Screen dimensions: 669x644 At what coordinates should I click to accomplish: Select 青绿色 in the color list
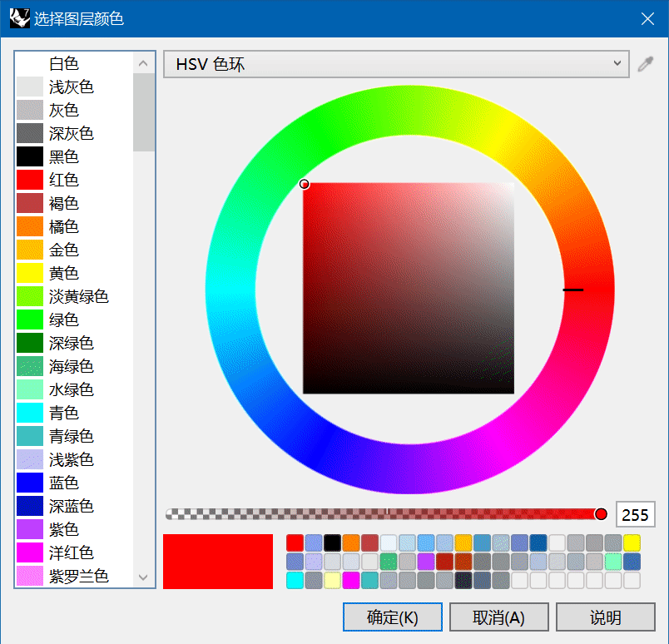pos(74,436)
